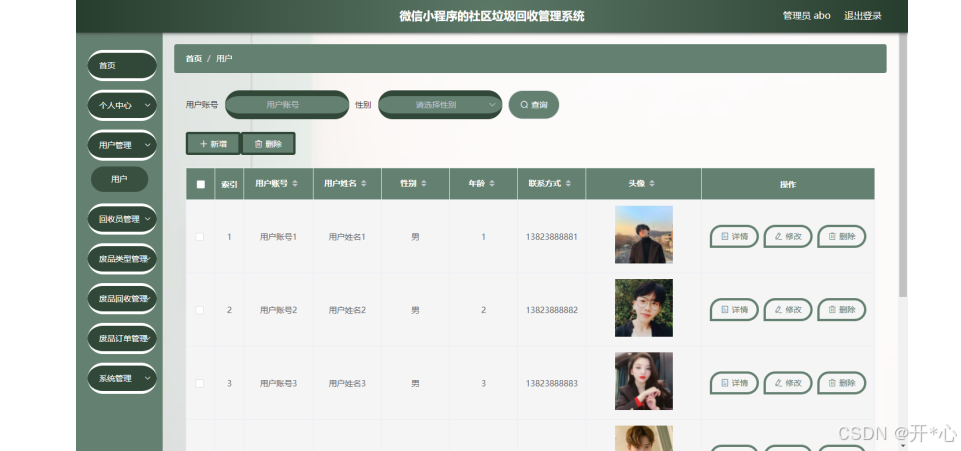Viewport: 961px width, 451px height.
Task: Expand the 废品回收管理 sidebar menu
Action: [x=122, y=298]
